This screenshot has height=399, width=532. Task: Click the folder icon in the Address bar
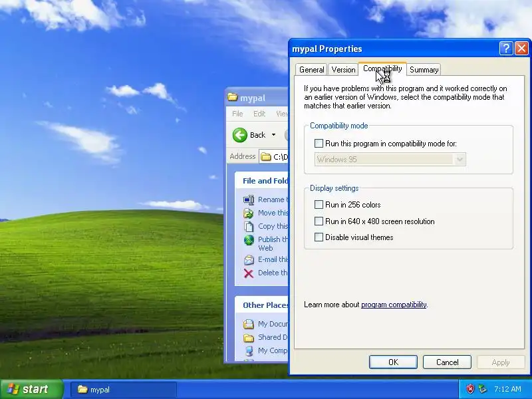[266, 157]
